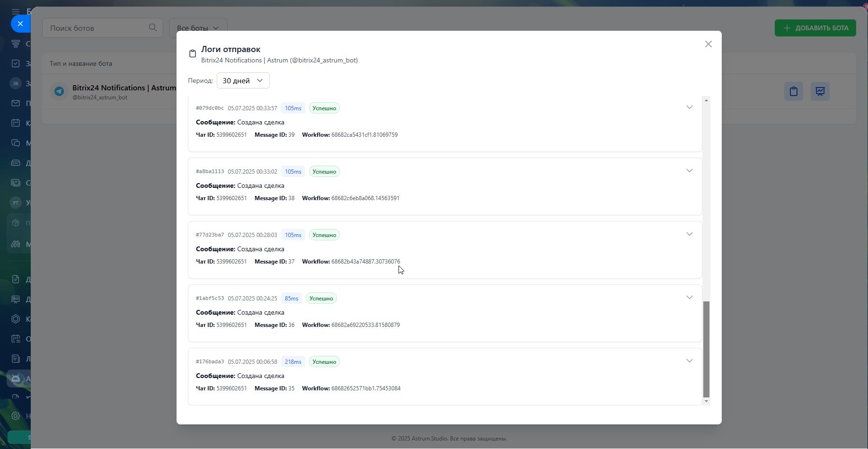The width and height of the screenshot is (868, 449).
Task: Open the hexagon icon in the sidebar
Action: [x=16, y=319]
